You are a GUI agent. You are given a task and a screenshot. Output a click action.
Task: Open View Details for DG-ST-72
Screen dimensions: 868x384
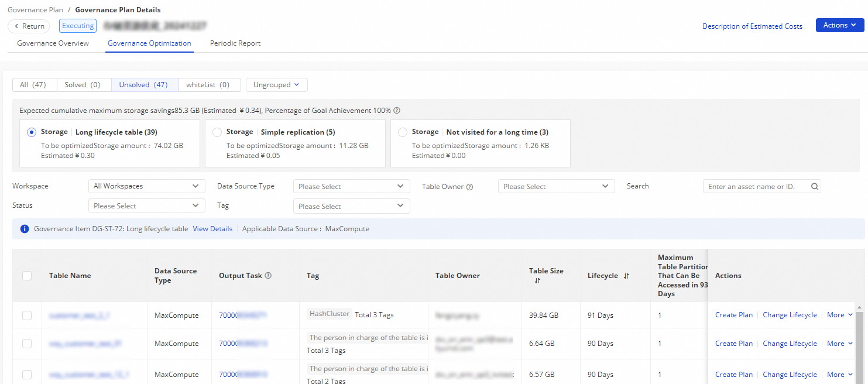[212, 229]
